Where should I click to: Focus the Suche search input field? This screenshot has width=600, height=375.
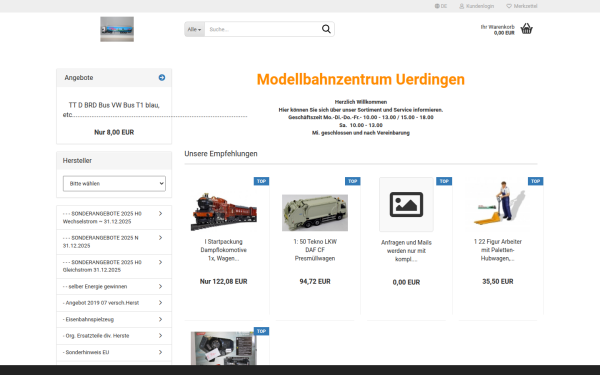263,29
